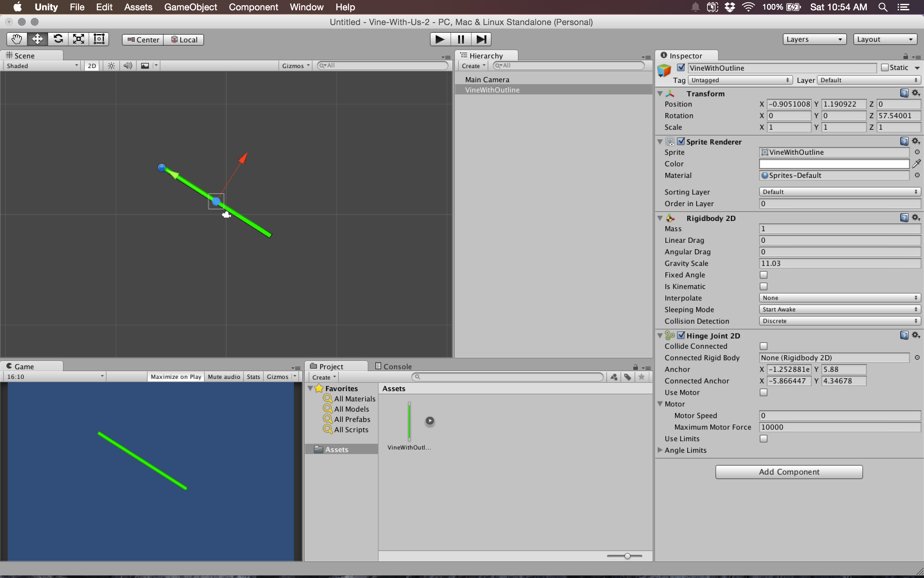This screenshot has height=578, width=924.
Task: Open Dropbox menu bar icon
Action: (x=730, y=7)
